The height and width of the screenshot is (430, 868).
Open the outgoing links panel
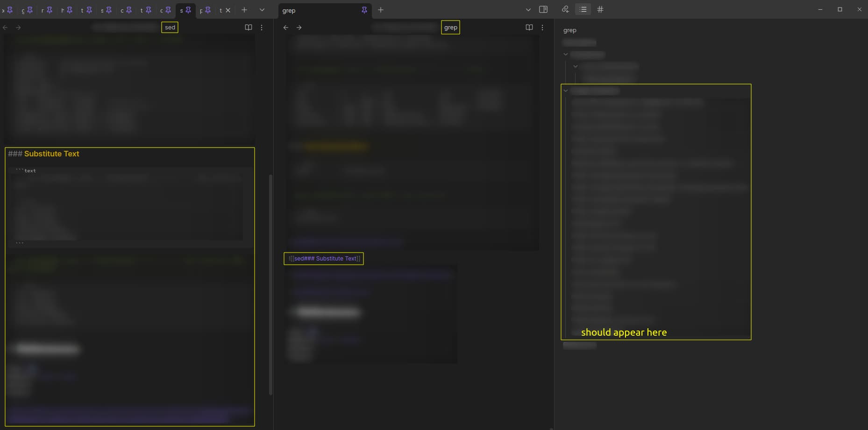click(565, 9)
